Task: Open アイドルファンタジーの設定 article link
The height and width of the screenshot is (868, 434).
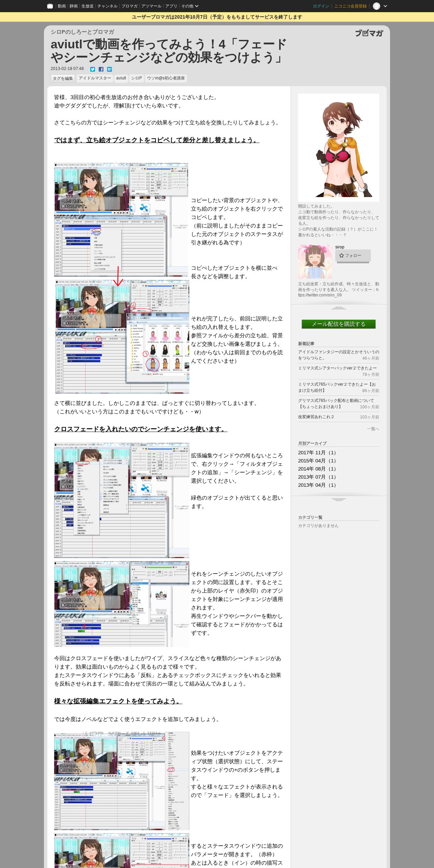Action: pos(339,355)
